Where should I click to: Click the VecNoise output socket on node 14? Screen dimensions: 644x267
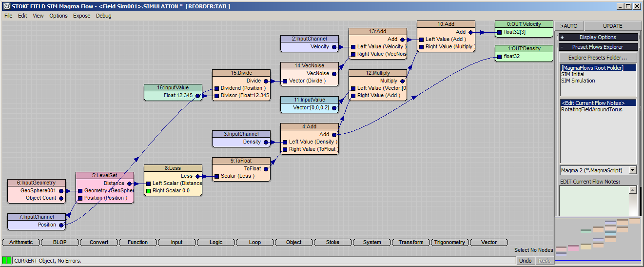click(x=334, y=74)
